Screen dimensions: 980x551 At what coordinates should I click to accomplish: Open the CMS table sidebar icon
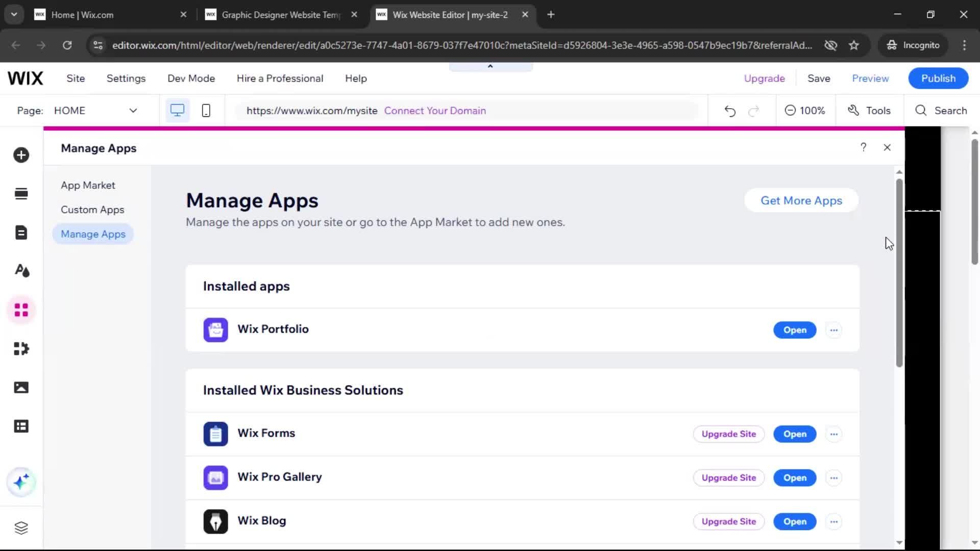coord(21,426)
